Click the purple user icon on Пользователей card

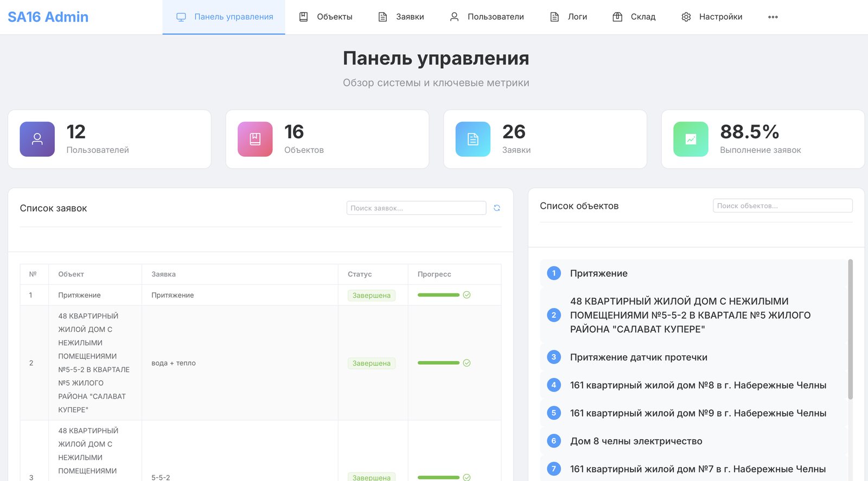(x=37, y=139)
